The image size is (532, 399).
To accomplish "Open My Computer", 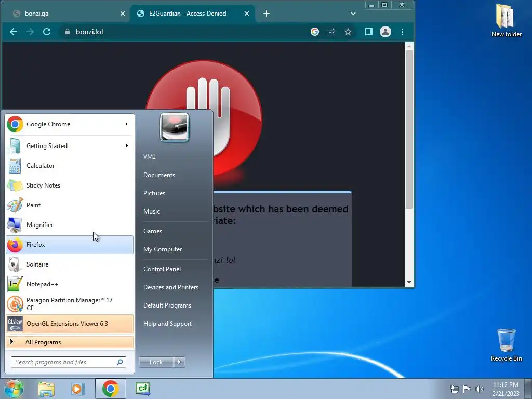I will [163, 249].
